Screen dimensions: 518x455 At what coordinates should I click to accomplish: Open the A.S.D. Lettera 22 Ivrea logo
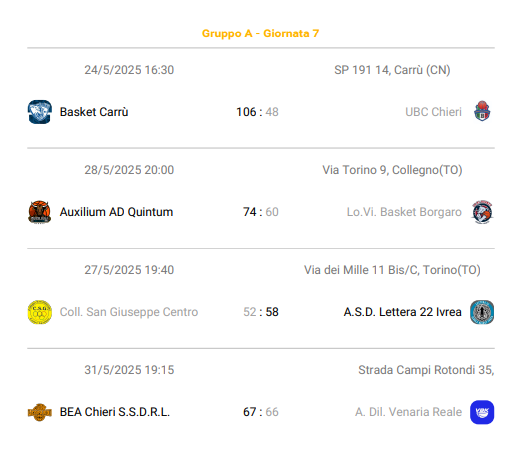pyautogui.click(x=482, y=312)
